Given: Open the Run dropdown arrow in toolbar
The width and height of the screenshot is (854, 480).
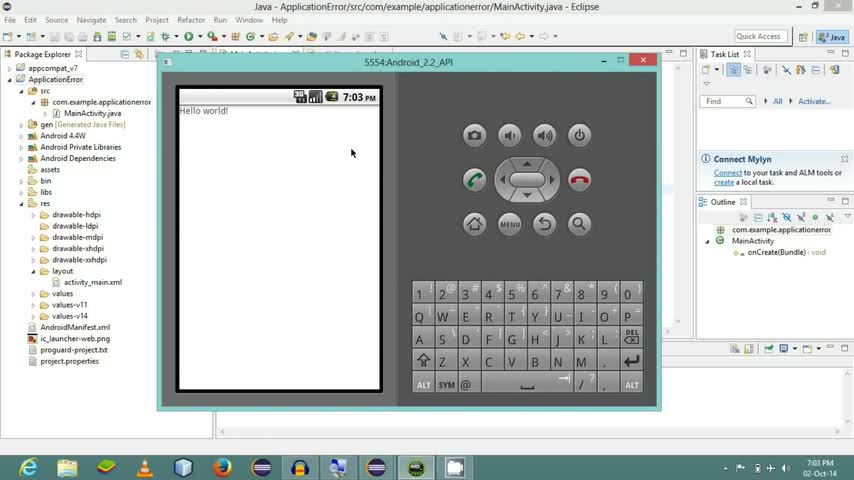Looking at the screenshot, I should click(200, 37).
